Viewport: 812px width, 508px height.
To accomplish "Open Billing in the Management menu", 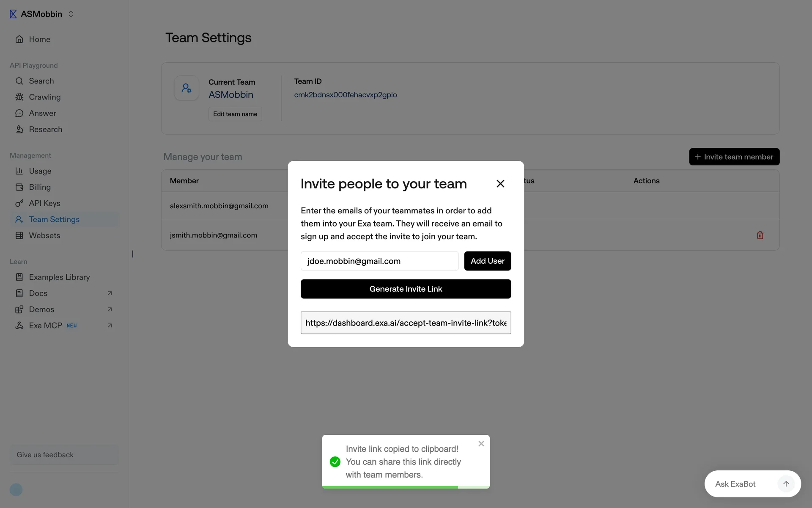I will point(40,187).
